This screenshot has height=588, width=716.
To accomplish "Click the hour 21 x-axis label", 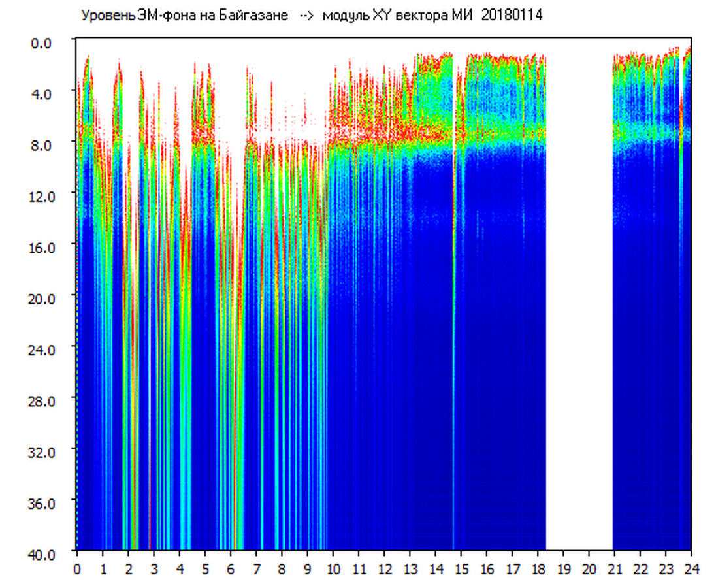I will pos(615,570).
